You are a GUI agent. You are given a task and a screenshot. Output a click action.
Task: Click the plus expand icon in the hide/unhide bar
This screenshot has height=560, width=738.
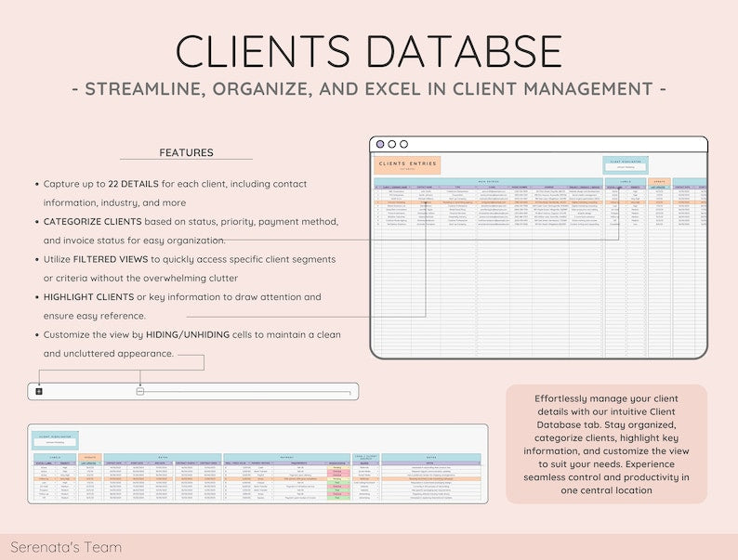pos(39,391)
